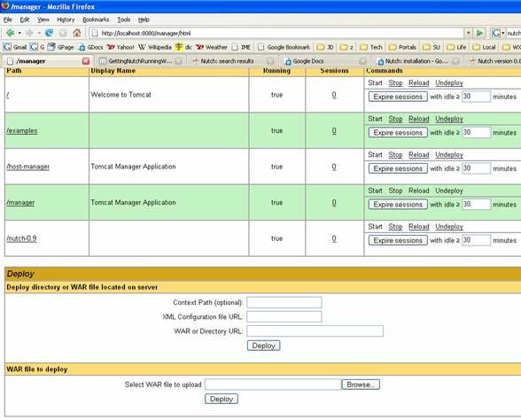Click the /examples path link
This screenshot has width=521, height=420.
[22, 130]
